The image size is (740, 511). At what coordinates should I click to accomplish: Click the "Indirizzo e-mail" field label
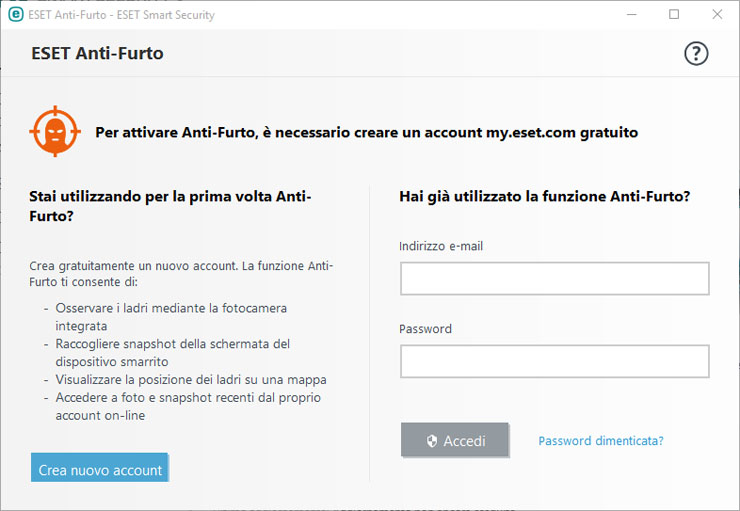tap(441, 246)
